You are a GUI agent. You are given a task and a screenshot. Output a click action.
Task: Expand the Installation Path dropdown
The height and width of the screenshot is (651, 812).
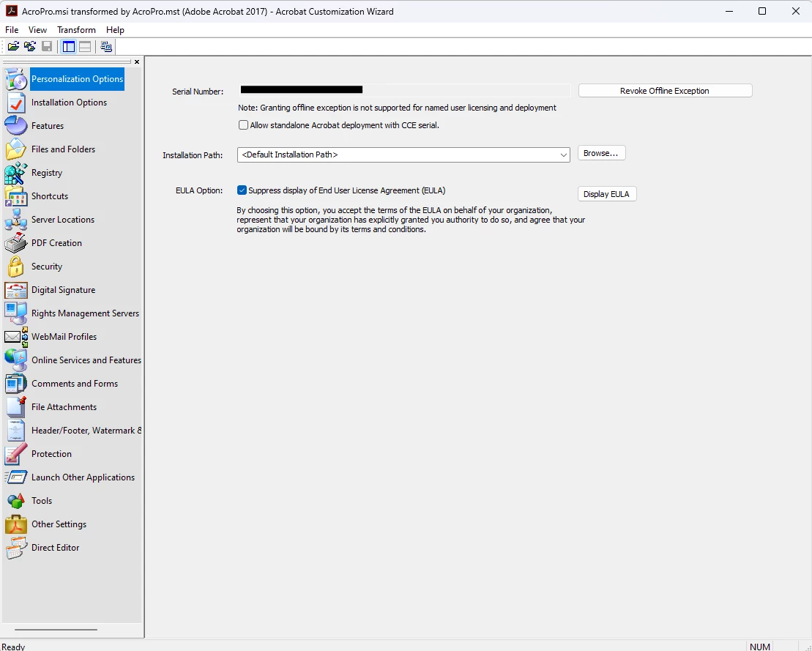(564, 155)
